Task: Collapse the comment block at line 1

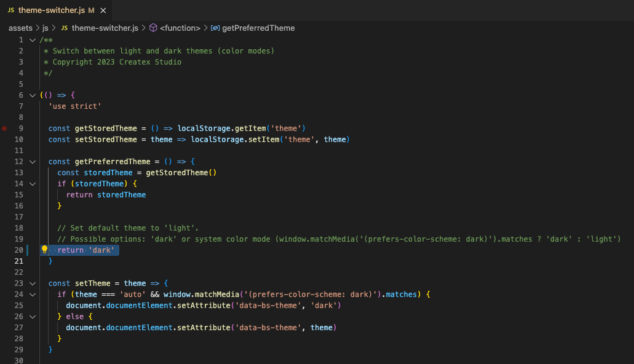Action: point(32,39)
